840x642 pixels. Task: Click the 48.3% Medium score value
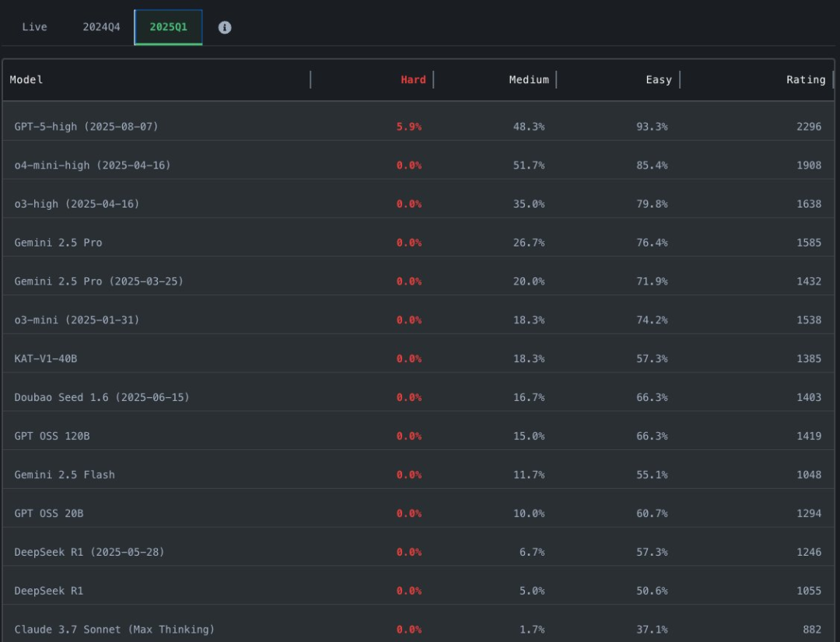[x=529, y=127]
